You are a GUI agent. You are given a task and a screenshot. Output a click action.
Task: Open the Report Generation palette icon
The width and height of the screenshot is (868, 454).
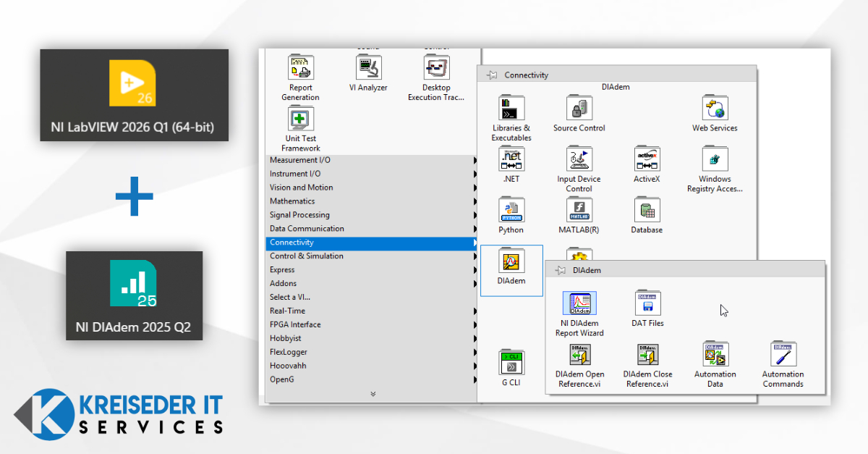point(300,68)
